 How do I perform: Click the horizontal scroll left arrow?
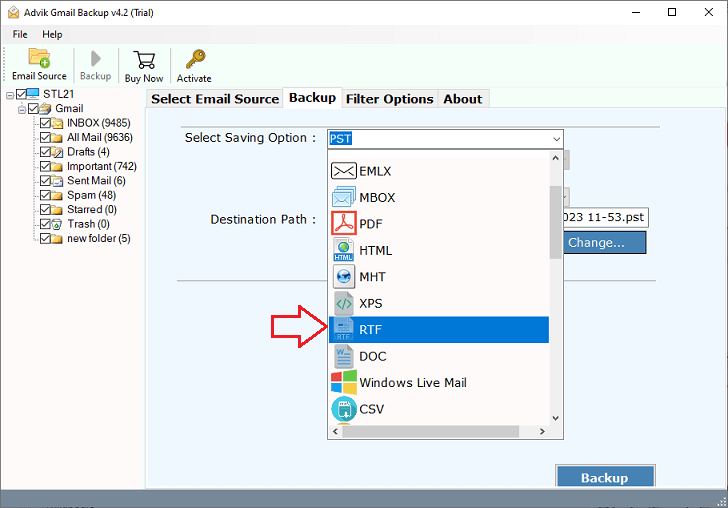click(336, 431)
